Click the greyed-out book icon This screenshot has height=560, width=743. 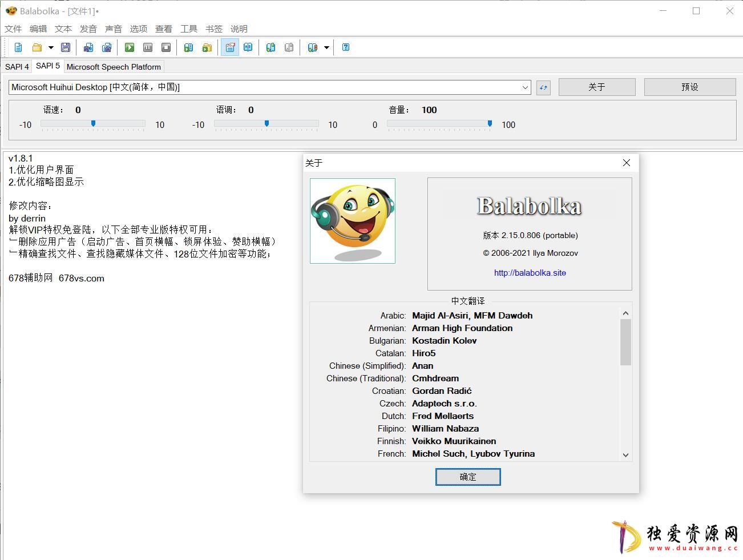pos(289,47)
